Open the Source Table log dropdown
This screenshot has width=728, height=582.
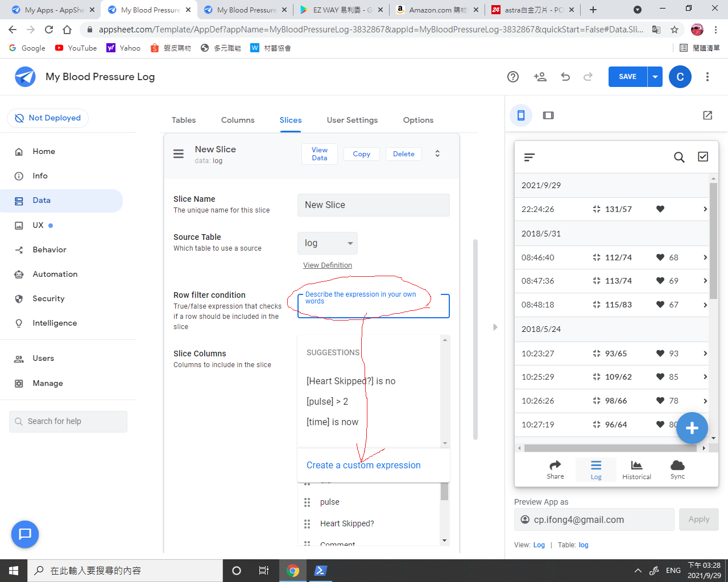click(x=328, y=243)
